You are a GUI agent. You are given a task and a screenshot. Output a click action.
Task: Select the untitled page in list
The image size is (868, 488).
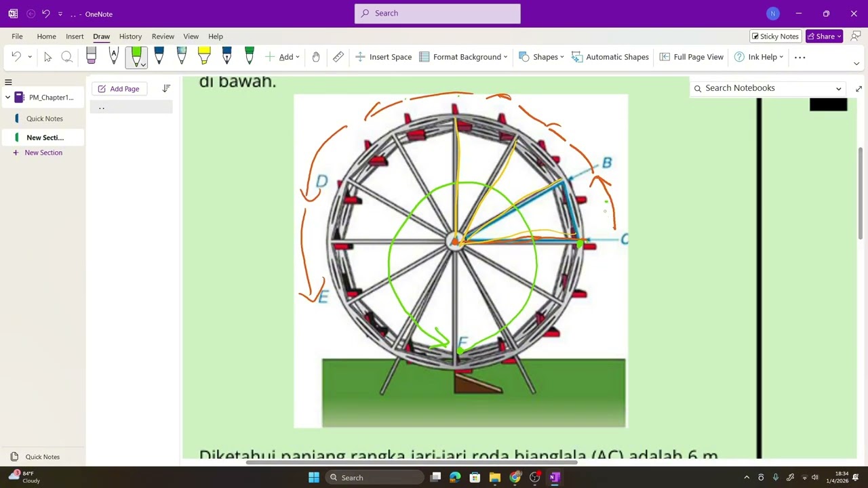132,107
